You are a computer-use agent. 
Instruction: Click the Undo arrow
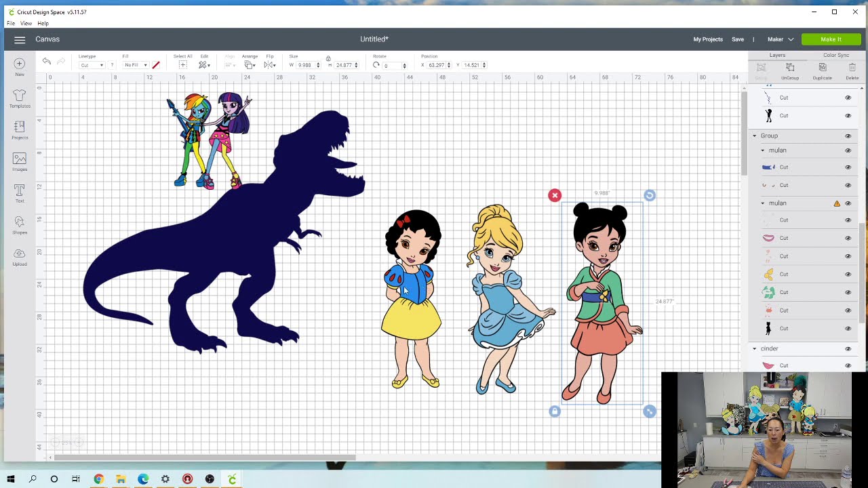[x=47, y=62]
